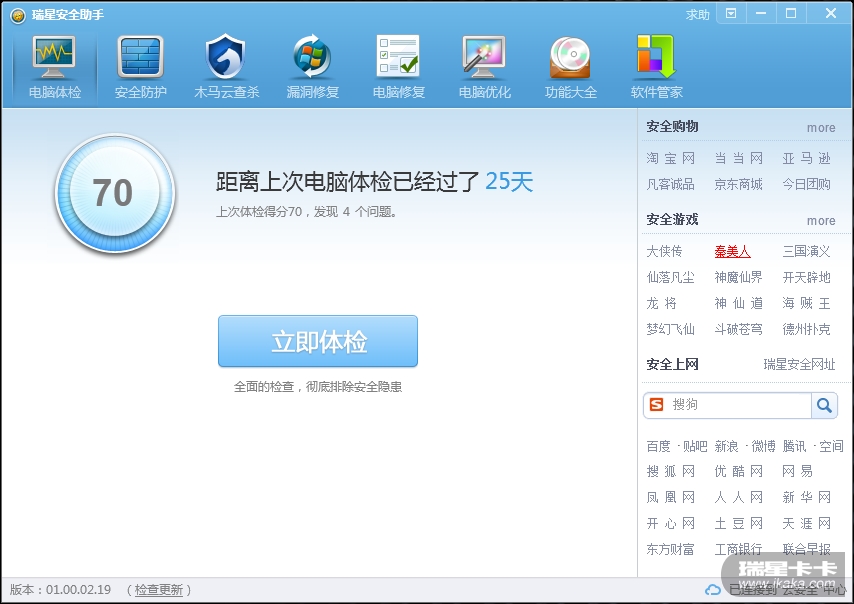Open the 凡客诚品 link
854x604 pixels.
pos(670,185)
